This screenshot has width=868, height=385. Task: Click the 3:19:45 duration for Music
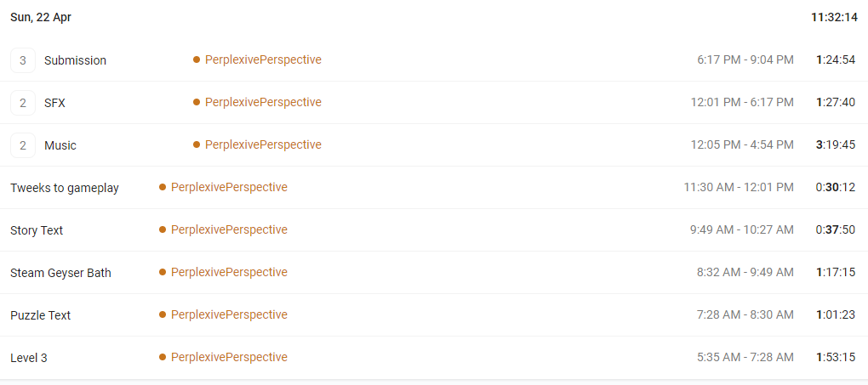click(x=836, y=145)
